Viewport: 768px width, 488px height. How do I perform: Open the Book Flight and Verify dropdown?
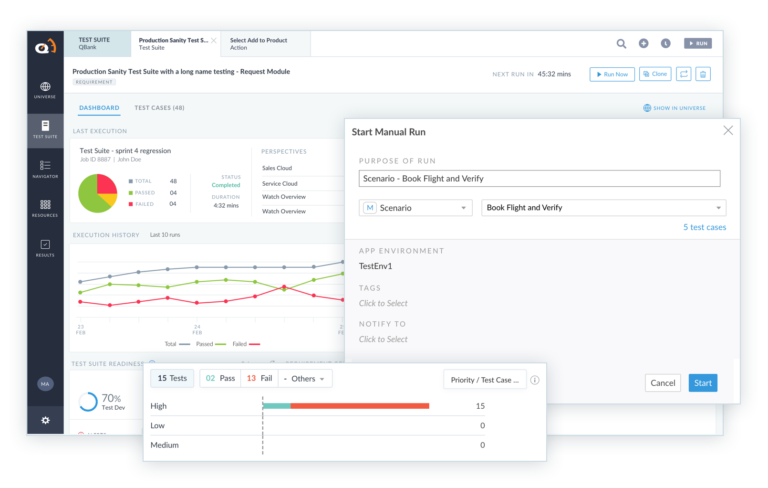pos(603,208)
